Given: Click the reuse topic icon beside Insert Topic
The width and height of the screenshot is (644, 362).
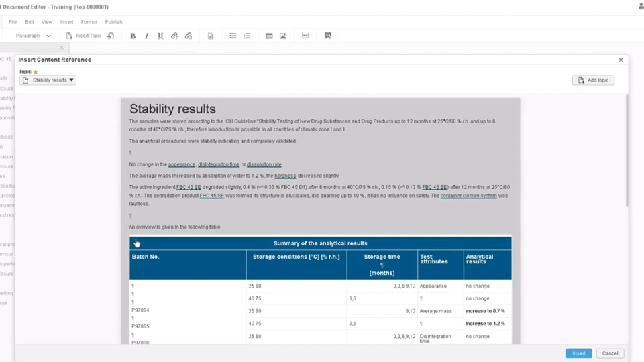Looking at the screenshot, I should coord(111,36).
